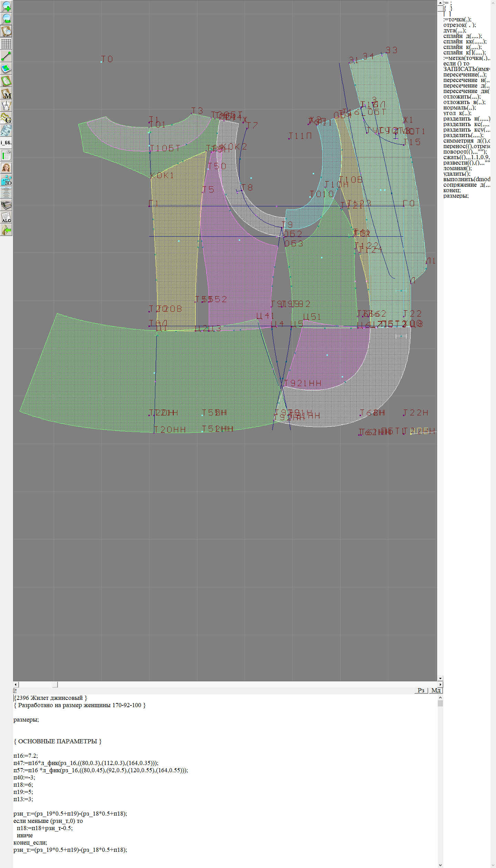Click the horizontal scrollbar thumb under canvas
Viewport: 496px width, 868px height.
[55, 684]
